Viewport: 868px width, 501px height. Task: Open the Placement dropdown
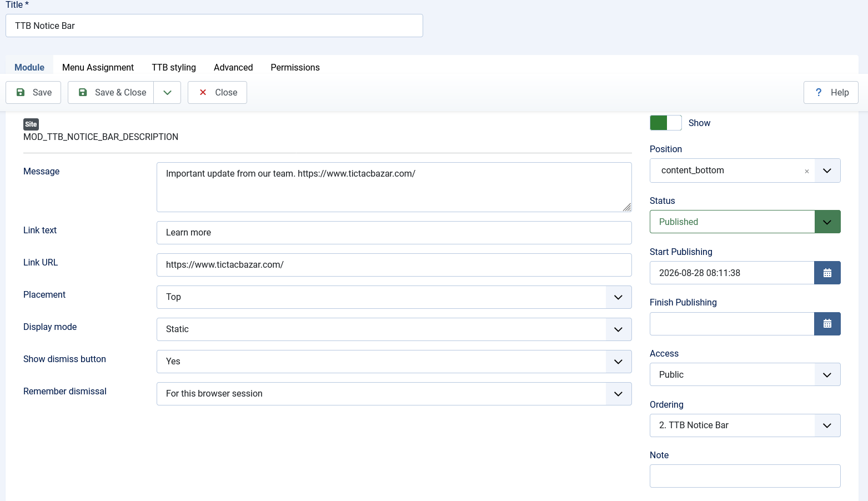[394, 297]
